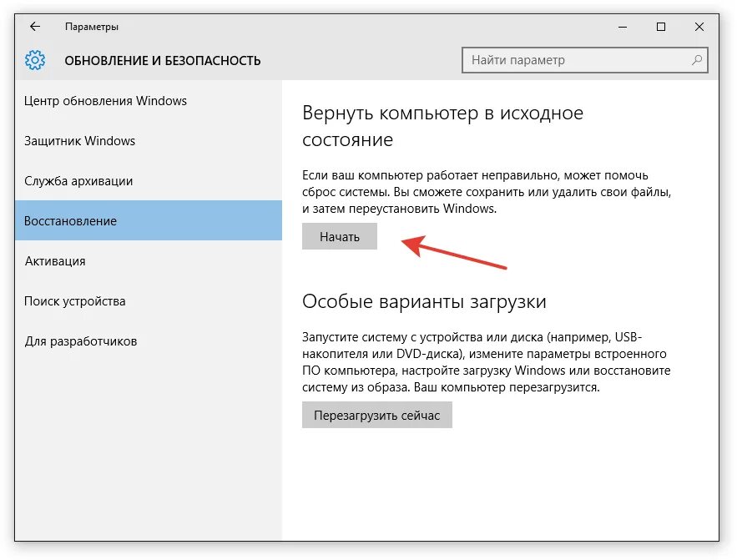Select Служба архивации in sidebar
This screenshot has width=737, height=560.
click(148, 181)
